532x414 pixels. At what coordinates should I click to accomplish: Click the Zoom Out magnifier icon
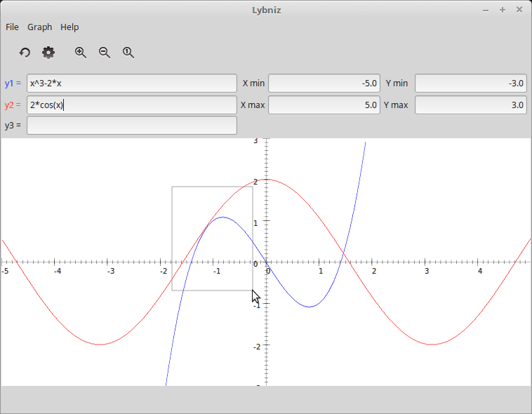coord(105,53)
